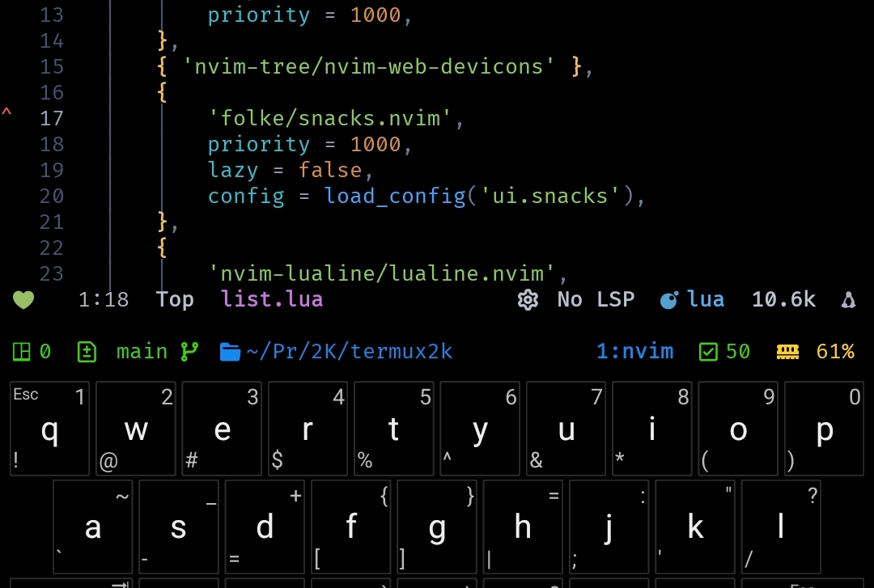874x588 pixels.
Task: Tap the o key
Action: [738, 428]
